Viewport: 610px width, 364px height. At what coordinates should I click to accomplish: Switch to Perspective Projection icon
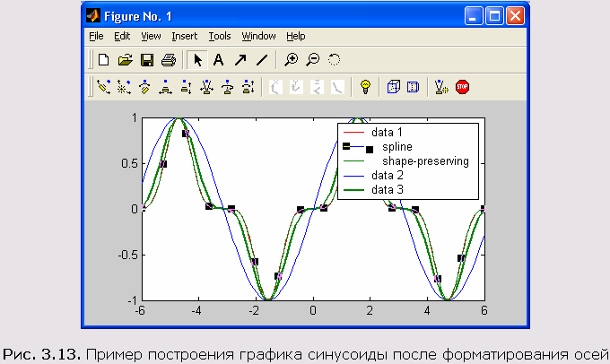click(x=414, y=87)
